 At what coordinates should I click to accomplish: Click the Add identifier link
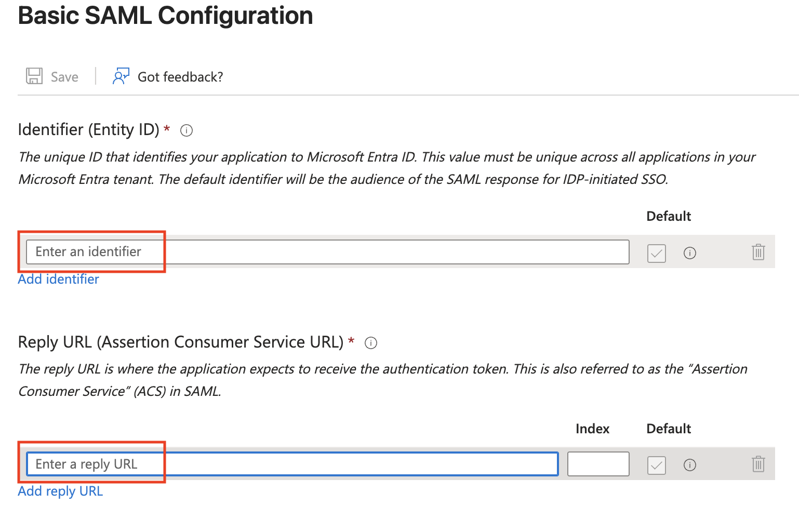coord(58,280)
